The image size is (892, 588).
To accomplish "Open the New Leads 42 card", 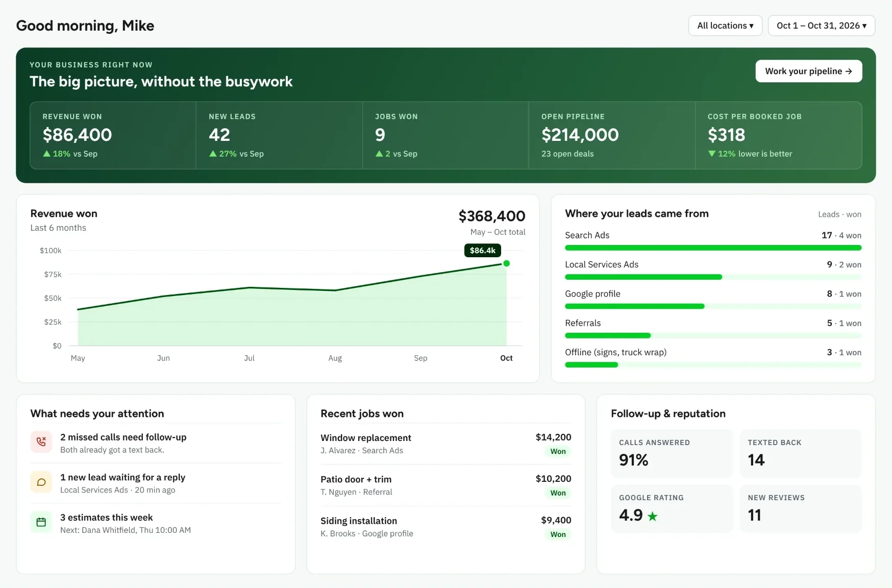I will point(279,135).
